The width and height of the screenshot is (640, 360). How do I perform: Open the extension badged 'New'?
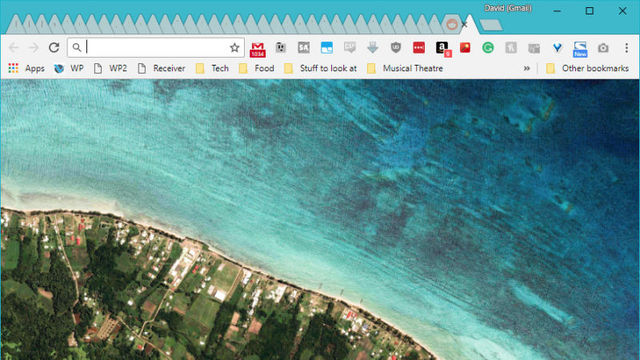(580, 49)
